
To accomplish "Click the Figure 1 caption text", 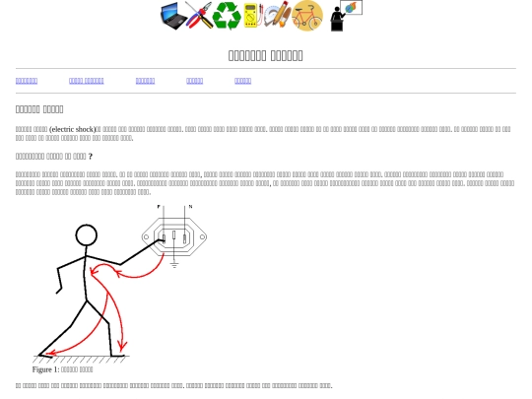I will (x=62, y=369).
